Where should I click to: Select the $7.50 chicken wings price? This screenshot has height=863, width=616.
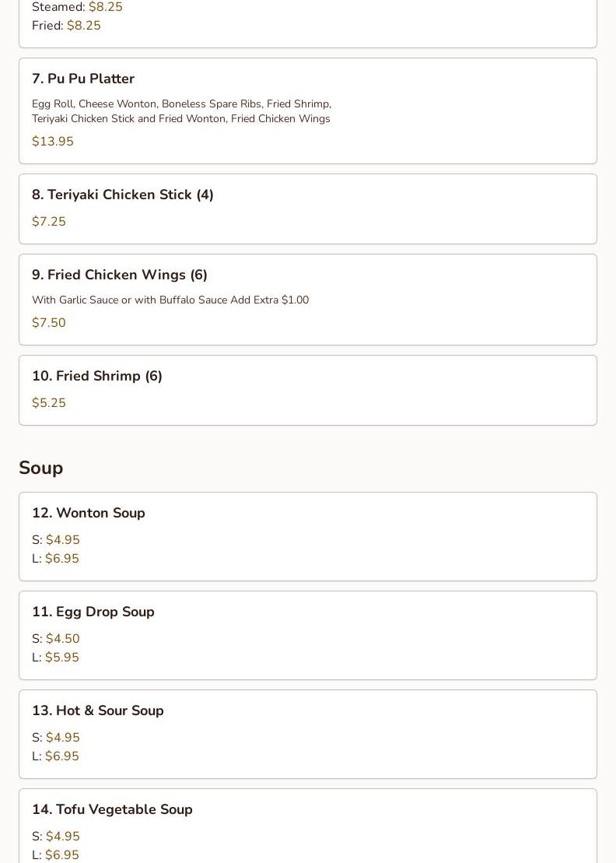click(x=49, y=322)
